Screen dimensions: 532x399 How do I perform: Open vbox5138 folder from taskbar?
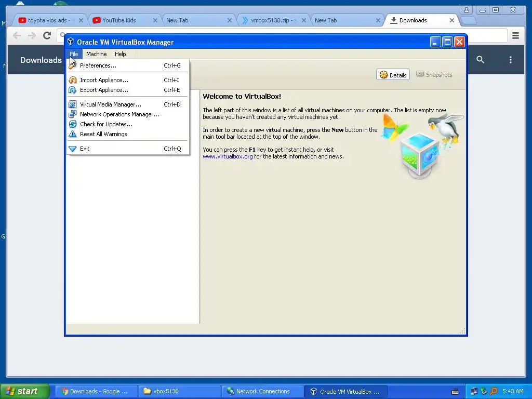[x=179, y=391]
